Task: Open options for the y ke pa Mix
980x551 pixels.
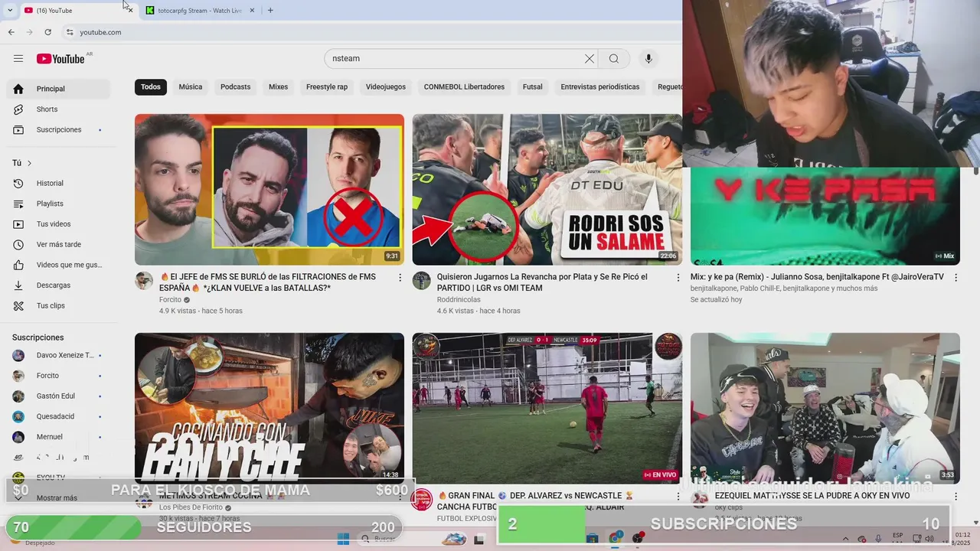Action: (955, 278)
